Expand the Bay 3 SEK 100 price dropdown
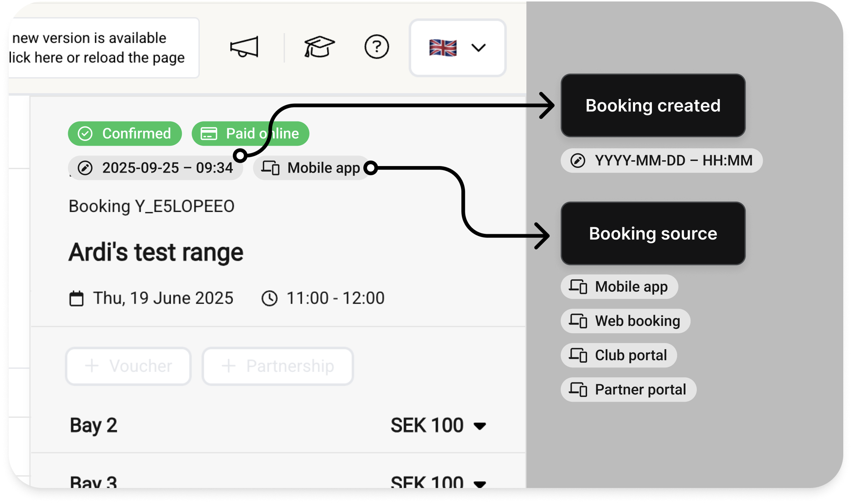The height and width of the screenshot is (504, 852). (480, 483)
